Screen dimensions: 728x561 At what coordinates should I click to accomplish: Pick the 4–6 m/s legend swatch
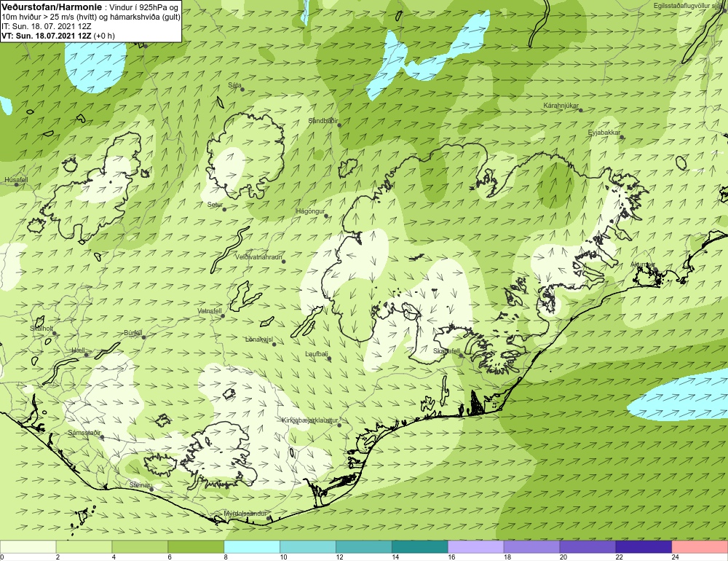[141, 546]
